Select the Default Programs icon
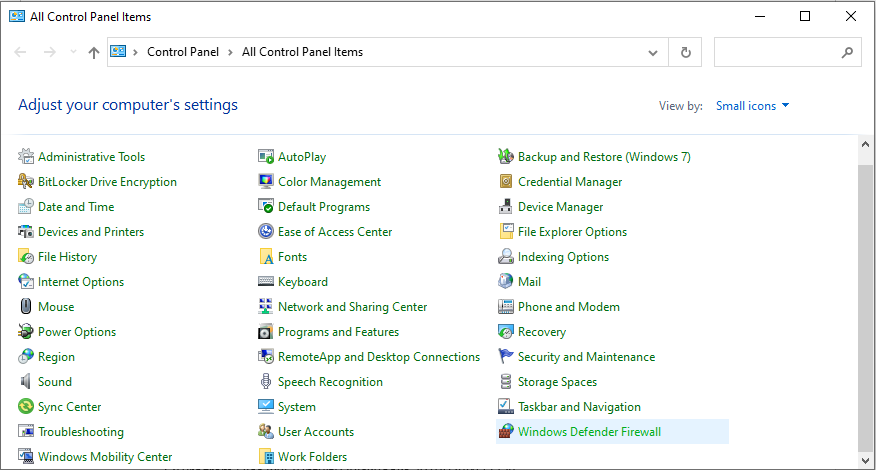Screen dimensions: 876x470 pyautogui.click(x=266, y=207)
